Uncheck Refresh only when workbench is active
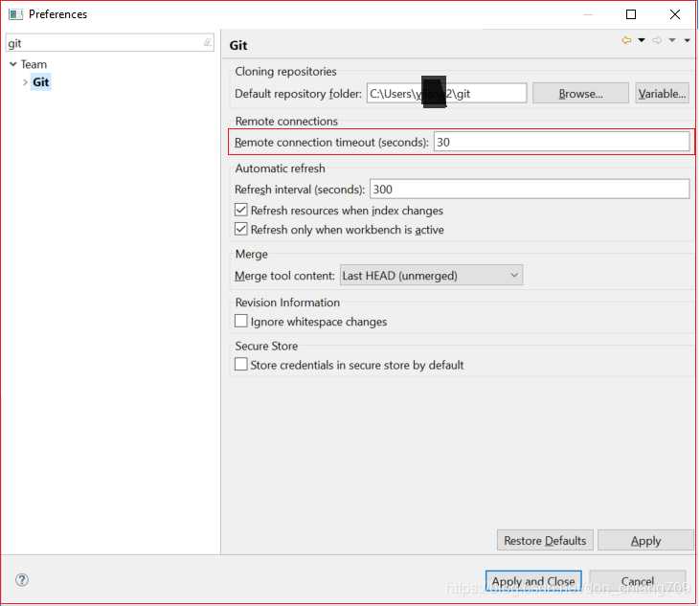The width and height of the screenshot is (700, 606). [x=240, y=230]
